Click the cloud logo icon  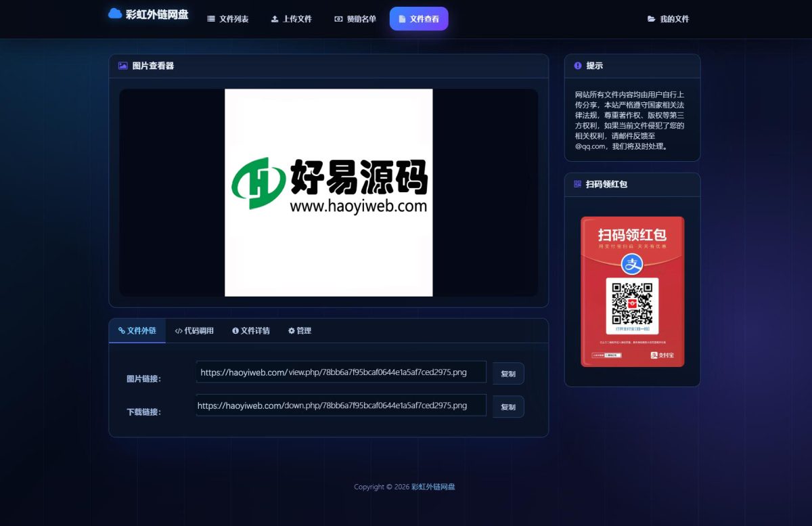tap(115, 14)
